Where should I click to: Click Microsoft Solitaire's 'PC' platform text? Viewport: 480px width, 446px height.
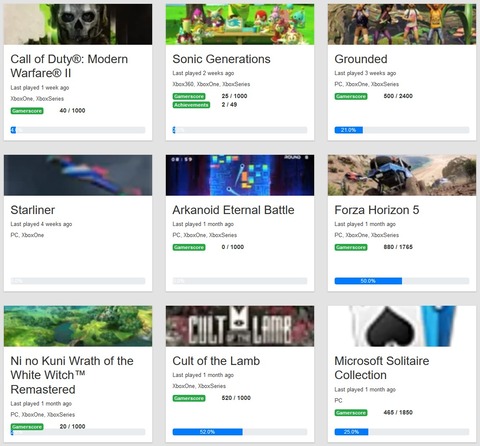[x=338, y=400]
